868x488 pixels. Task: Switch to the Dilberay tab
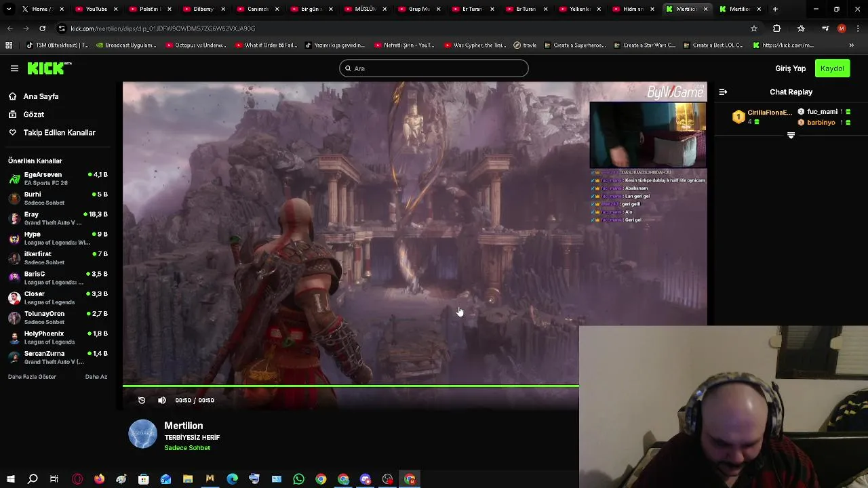pos(203,9)
